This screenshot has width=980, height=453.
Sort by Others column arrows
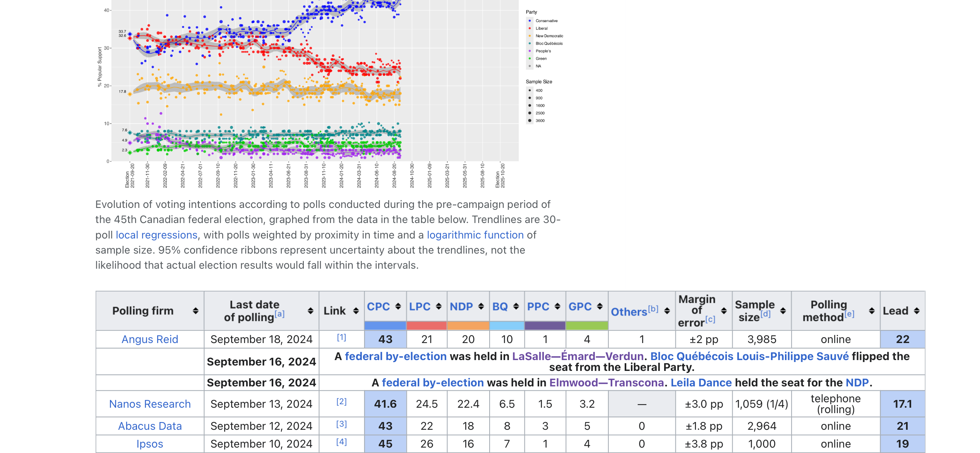(x=667, y=311)
